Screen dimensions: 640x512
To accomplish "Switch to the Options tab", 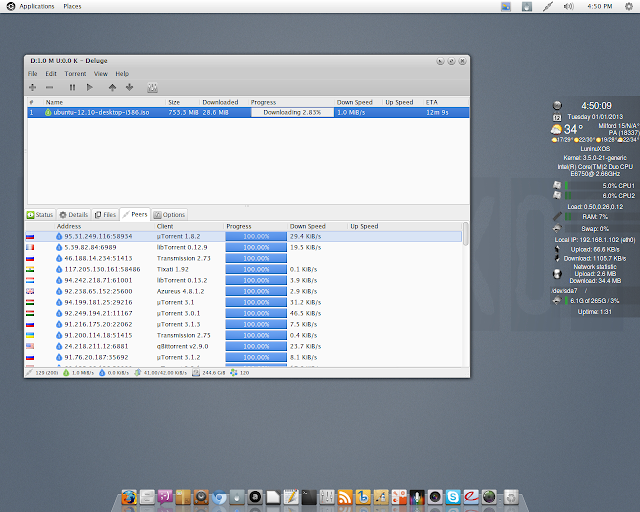I will tap(169, 215).
